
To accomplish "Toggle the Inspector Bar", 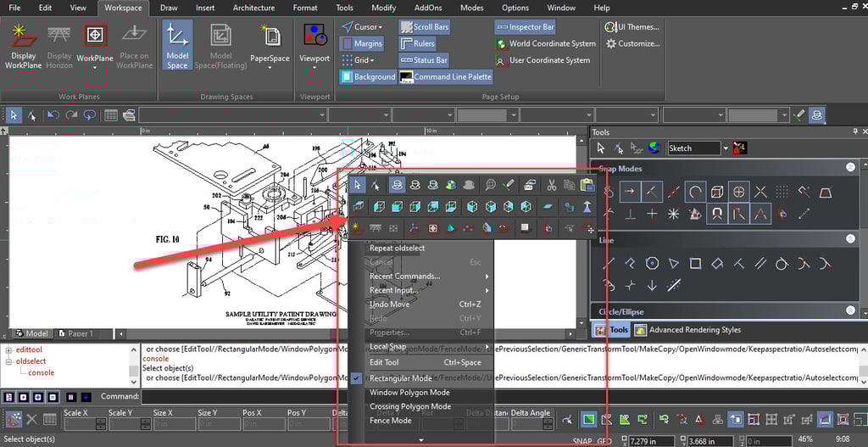I will (525, 26).
